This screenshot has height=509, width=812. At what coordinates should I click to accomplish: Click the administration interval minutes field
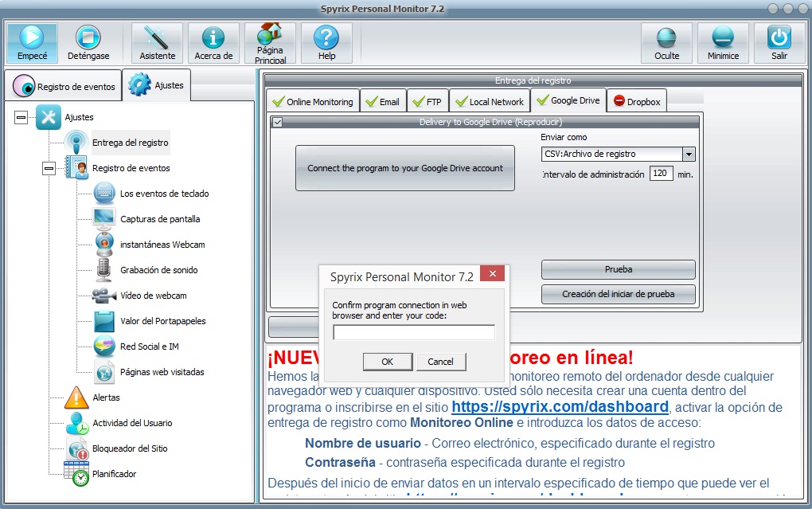click(661, 173)
